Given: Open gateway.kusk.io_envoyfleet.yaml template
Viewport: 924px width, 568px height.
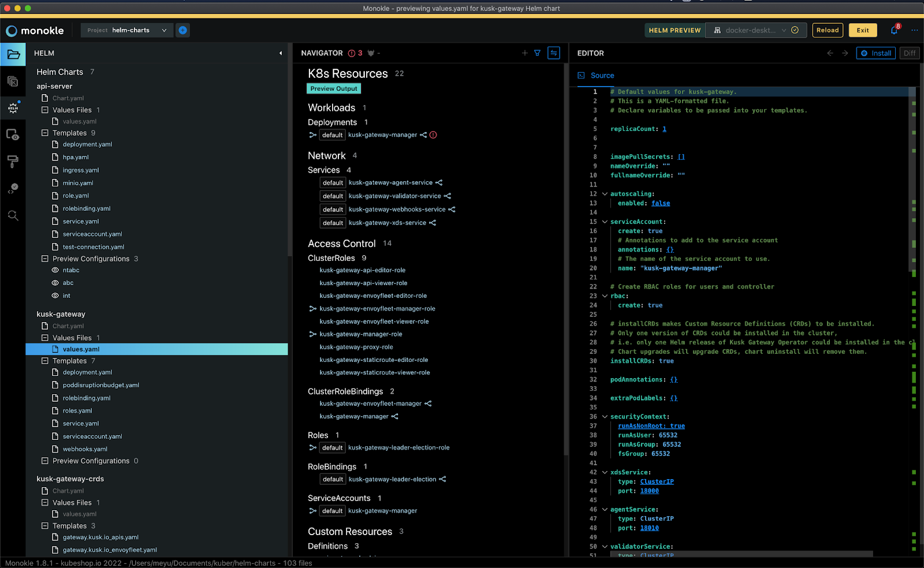Looking at the screenshot, I should click(110, 550).
